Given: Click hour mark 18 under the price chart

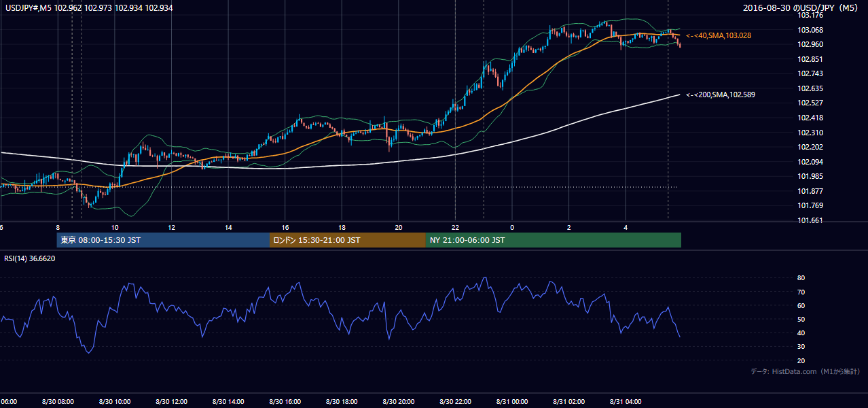Looking at the screenshot, I should tap(342, 228).
